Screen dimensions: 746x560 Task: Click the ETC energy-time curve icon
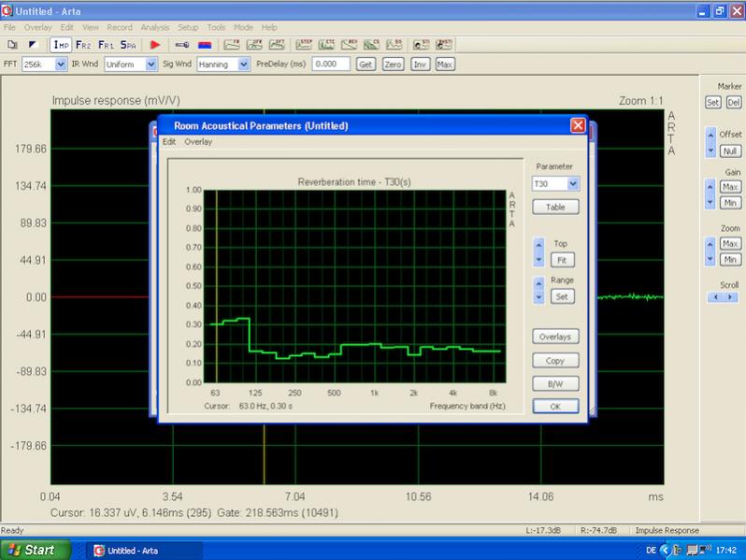pos(327,44)
